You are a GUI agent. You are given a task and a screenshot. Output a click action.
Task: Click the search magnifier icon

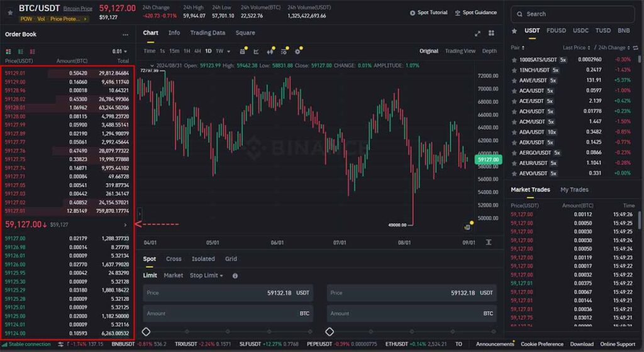click(x=519, y=14)
